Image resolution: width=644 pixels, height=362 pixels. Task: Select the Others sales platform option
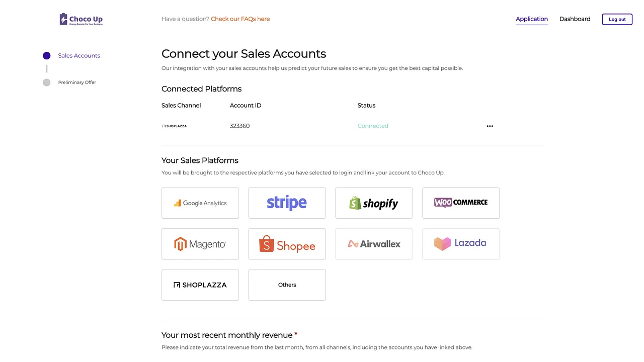point(287,285)
